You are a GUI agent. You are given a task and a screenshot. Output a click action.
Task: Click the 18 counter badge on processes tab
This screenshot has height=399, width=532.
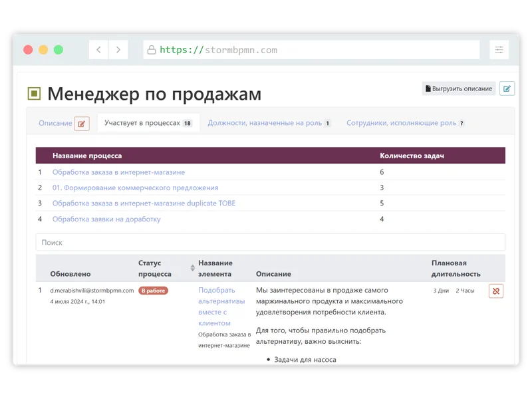tap(188, 123)
